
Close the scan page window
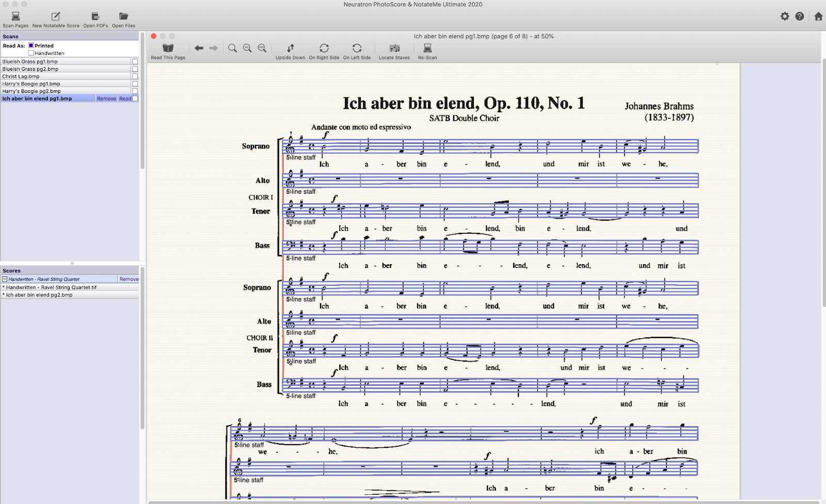153,36
